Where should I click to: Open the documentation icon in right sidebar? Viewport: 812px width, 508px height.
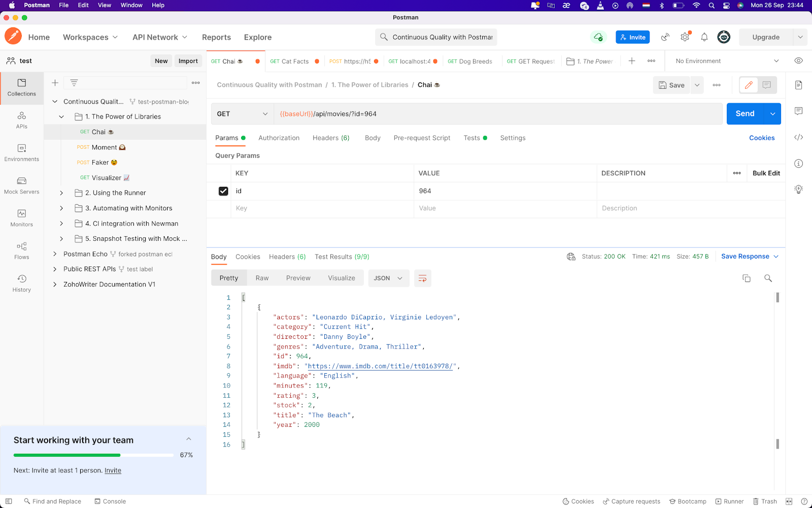pos(799,85)
